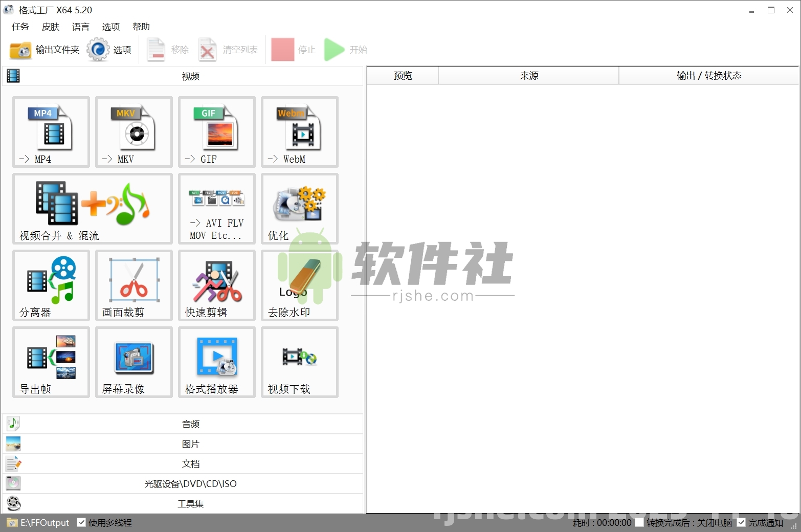Open 视频合并 & 混流 tool

[x=92, y=209]
